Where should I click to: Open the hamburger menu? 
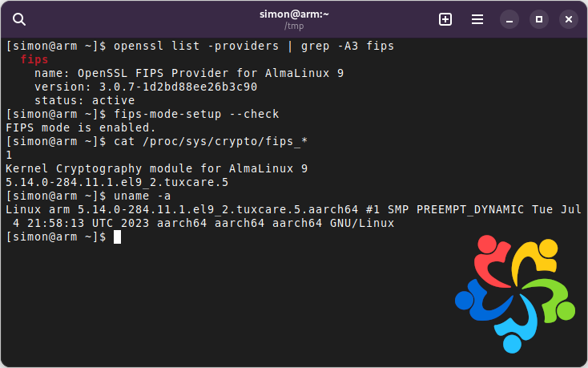tap(477, 19)
